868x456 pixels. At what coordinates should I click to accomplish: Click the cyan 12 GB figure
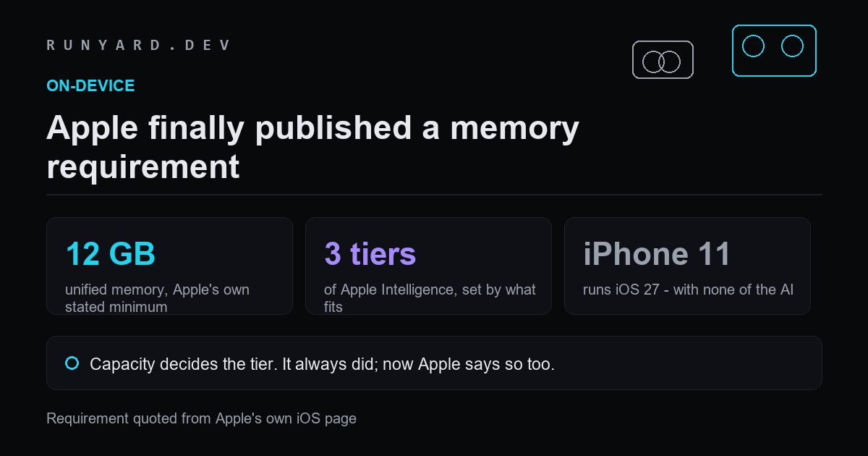pyautogui.click(x=111, y=254)
